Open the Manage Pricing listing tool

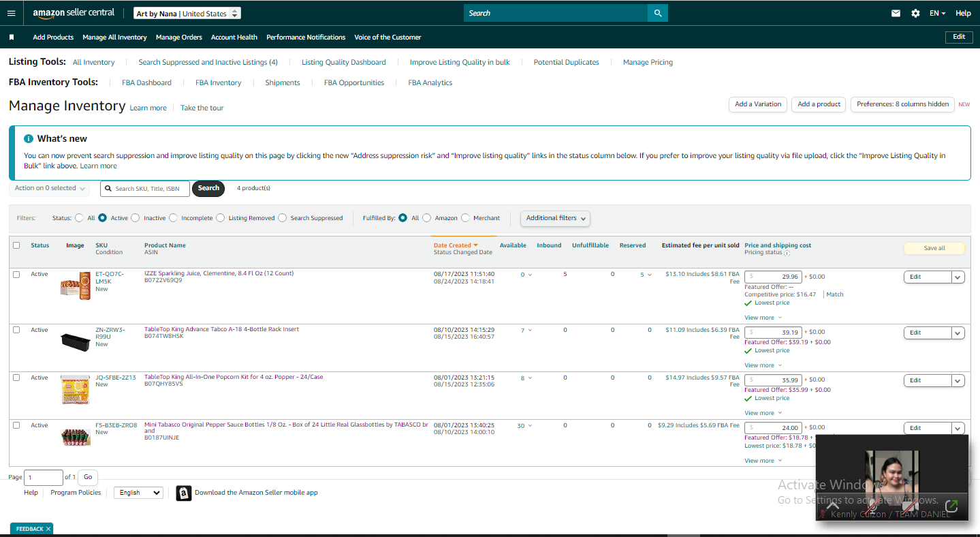(x=648, y=62)
